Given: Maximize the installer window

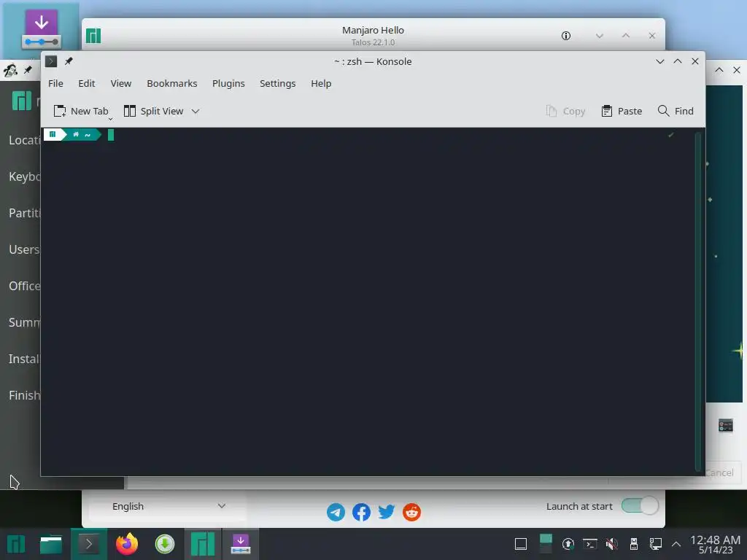Looking at the screenshot, I should 719,70.
